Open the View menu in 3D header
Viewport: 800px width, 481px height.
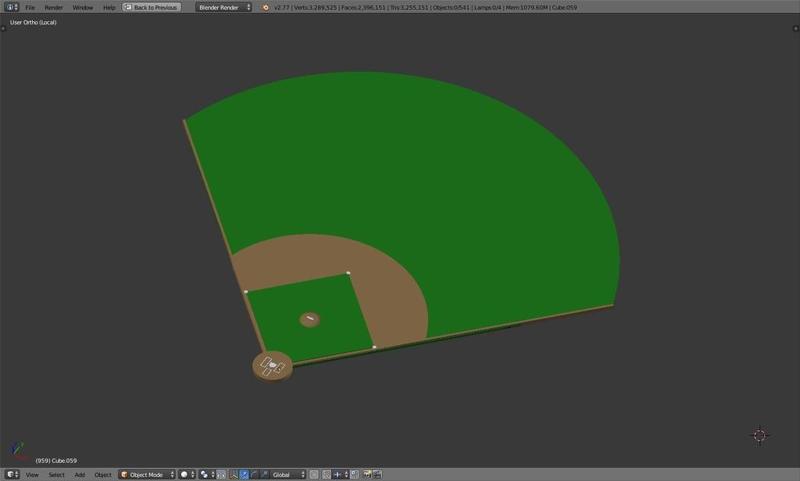pyautogui.click(x=32, y=475)
